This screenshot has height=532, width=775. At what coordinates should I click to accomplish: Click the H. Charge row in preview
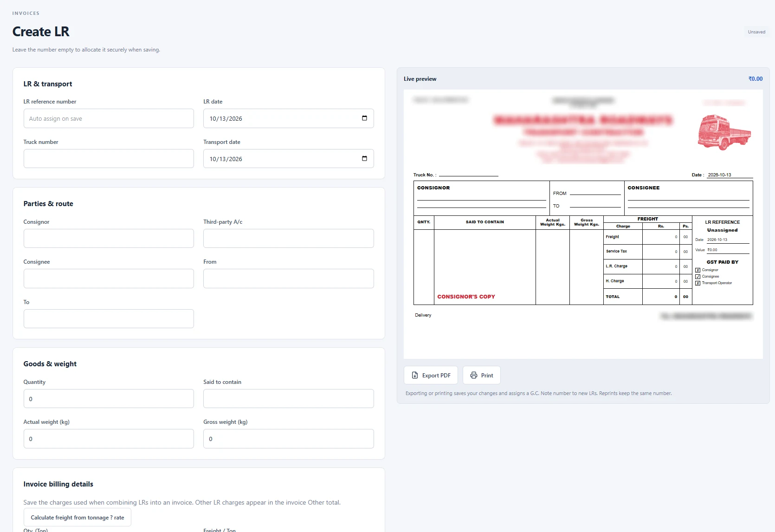click(x=647, y=281)
